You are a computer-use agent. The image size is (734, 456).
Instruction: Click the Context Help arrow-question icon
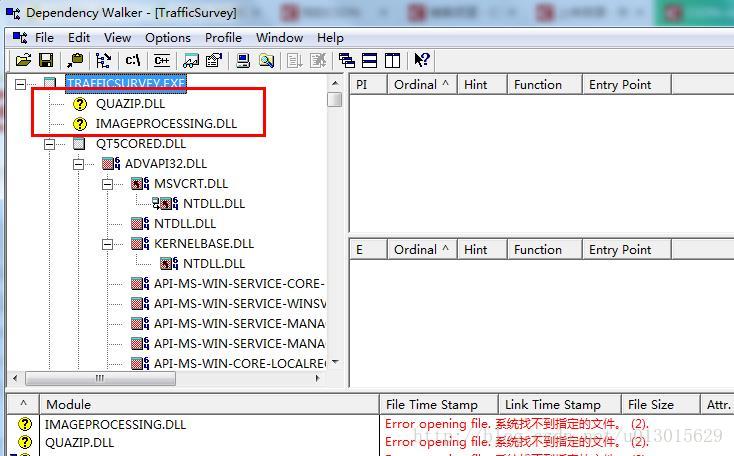point(422,60)
